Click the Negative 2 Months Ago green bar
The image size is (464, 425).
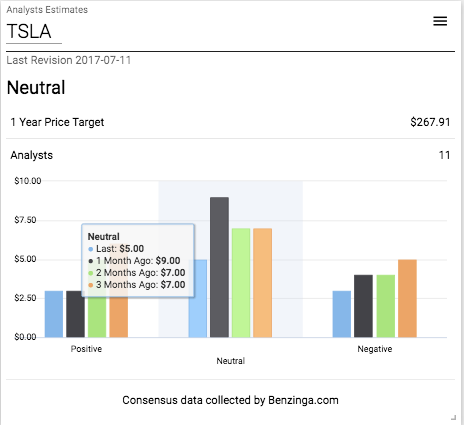point(386,306)
